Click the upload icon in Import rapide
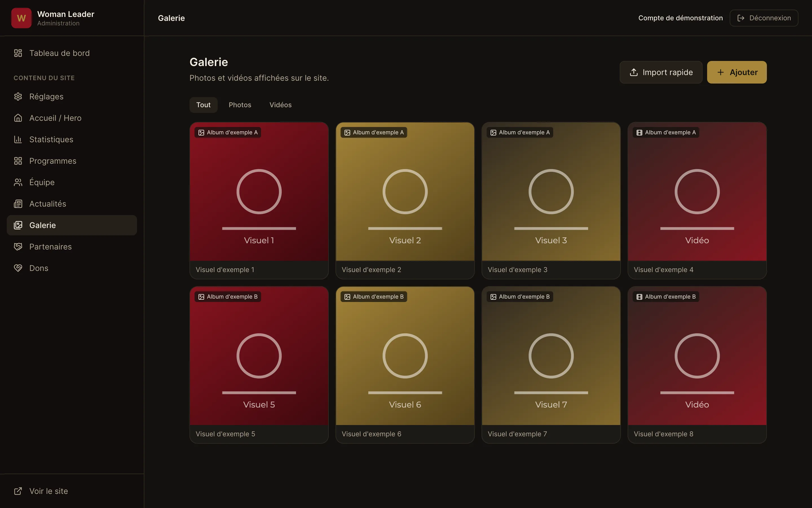This screenshot has height=508, width=812. 634,72
